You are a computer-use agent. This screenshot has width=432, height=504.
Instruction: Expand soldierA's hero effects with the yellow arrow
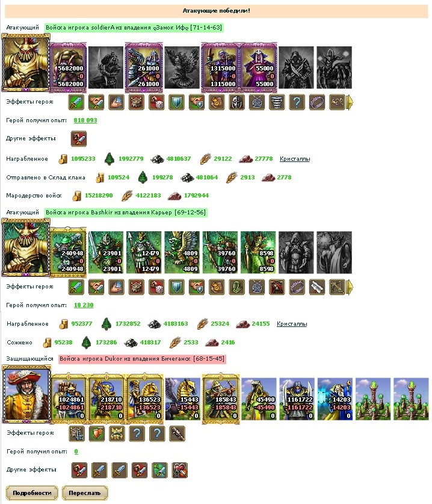(x=350, y=102)
